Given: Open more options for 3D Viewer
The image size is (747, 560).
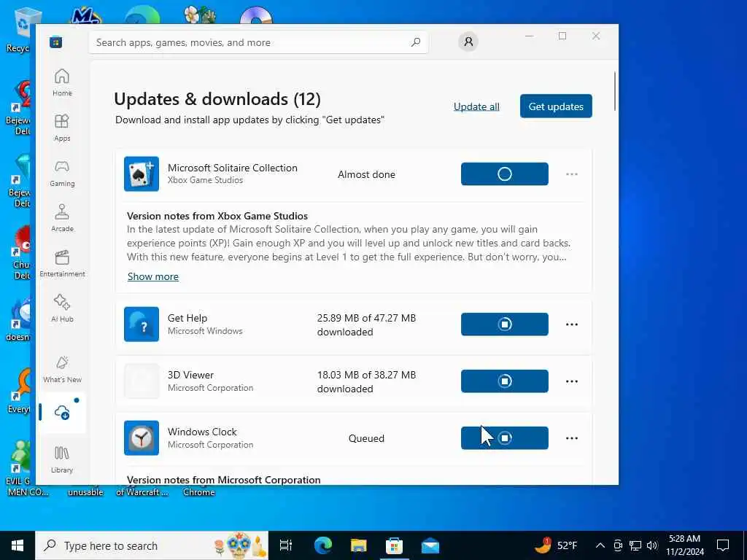Looking at the screenshot, I should click(x=572, y=381).
